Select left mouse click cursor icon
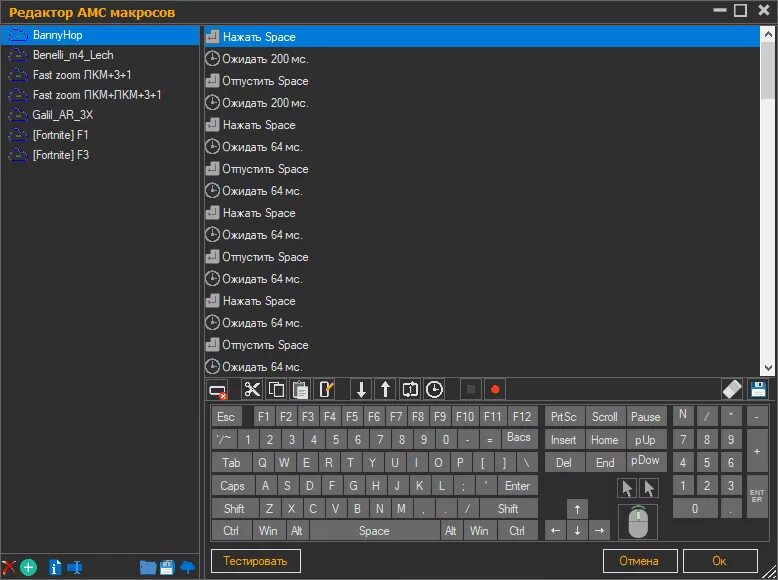778x580 pixels. click(x=627, y=488)
